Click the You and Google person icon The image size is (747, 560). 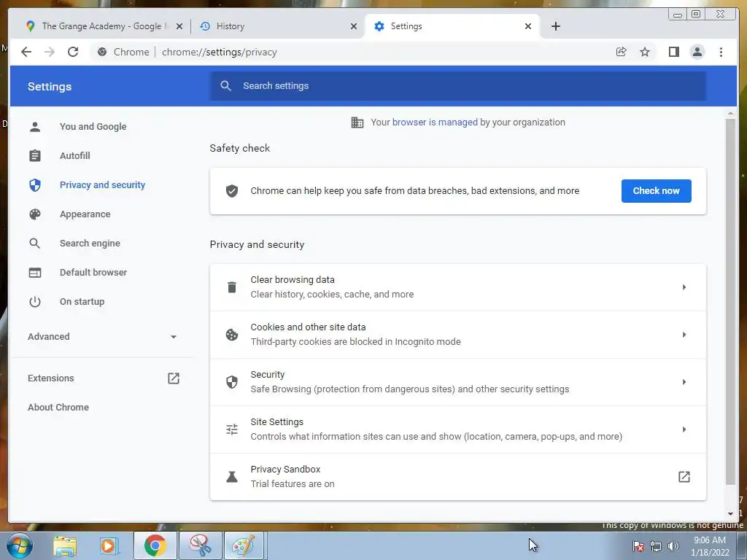tap(35, 127)
